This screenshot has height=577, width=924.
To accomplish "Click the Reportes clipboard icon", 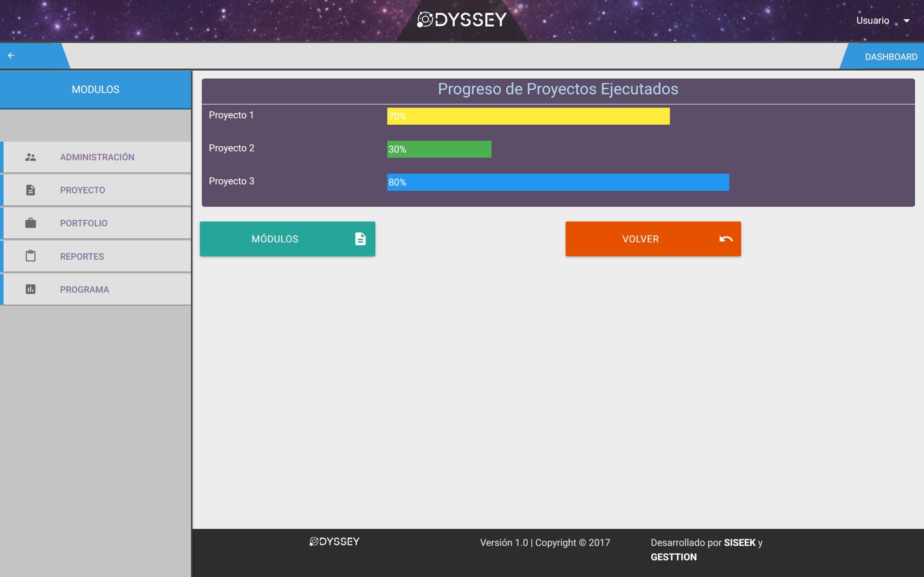I will (31, 256).
